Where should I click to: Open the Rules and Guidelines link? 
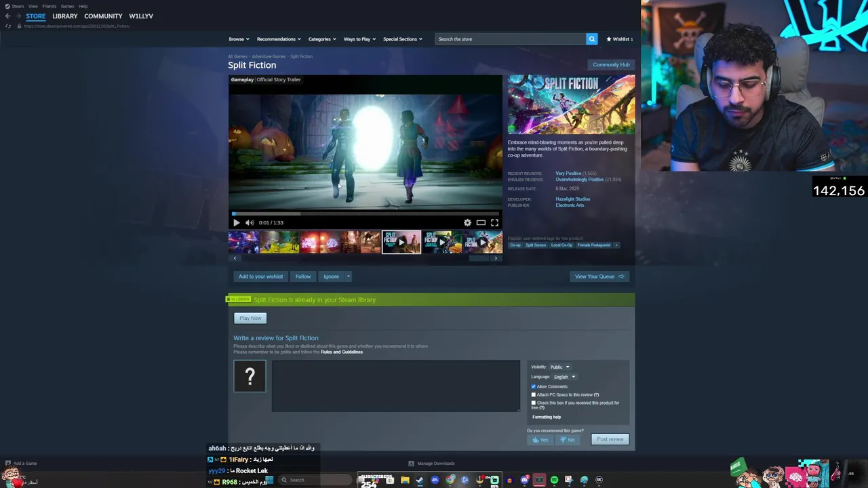click(x=342, y=352)
